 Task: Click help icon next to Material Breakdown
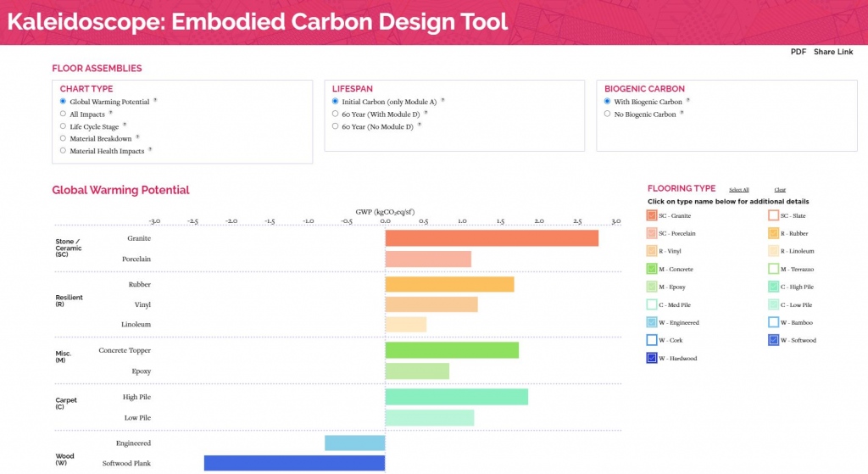click(x=137, y=137)
